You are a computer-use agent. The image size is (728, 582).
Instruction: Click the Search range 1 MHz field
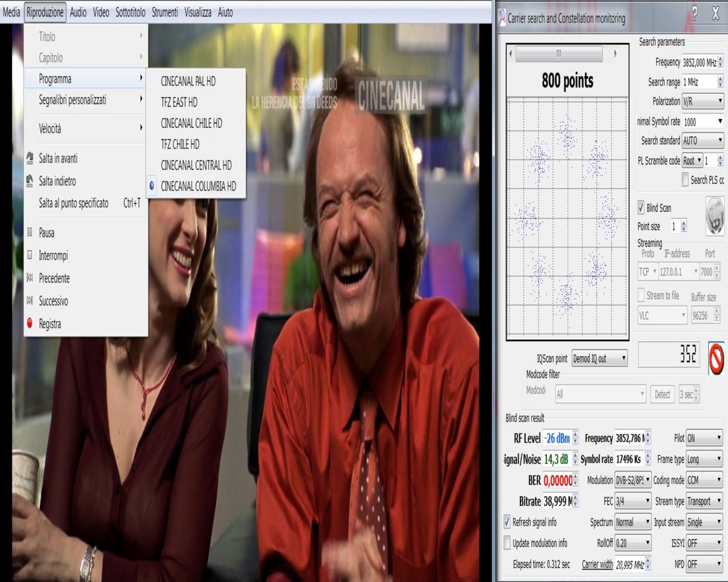tap(700, 82)
